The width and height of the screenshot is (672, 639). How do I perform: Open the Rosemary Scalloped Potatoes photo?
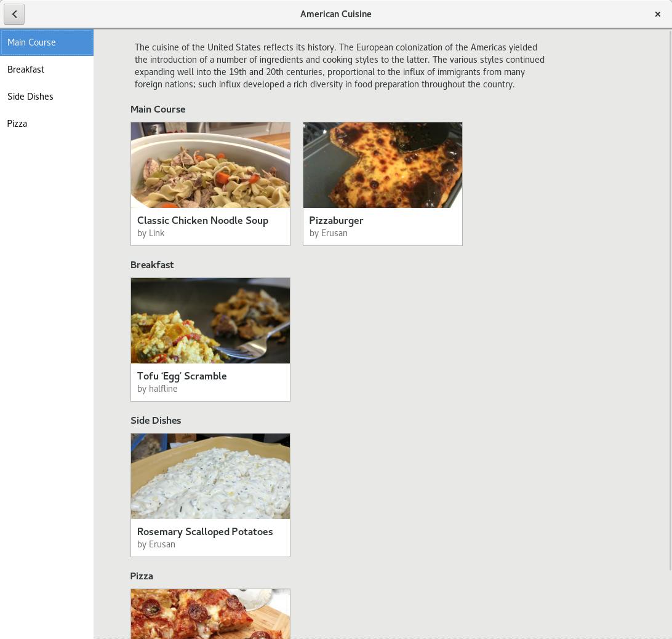pos(210,476)
